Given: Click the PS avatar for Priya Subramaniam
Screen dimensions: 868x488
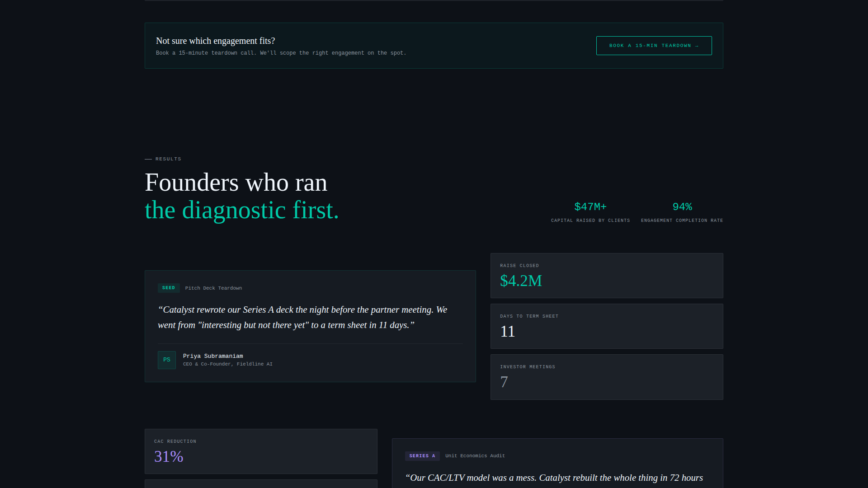Looking at the screenshot, I should click(167, 360).
